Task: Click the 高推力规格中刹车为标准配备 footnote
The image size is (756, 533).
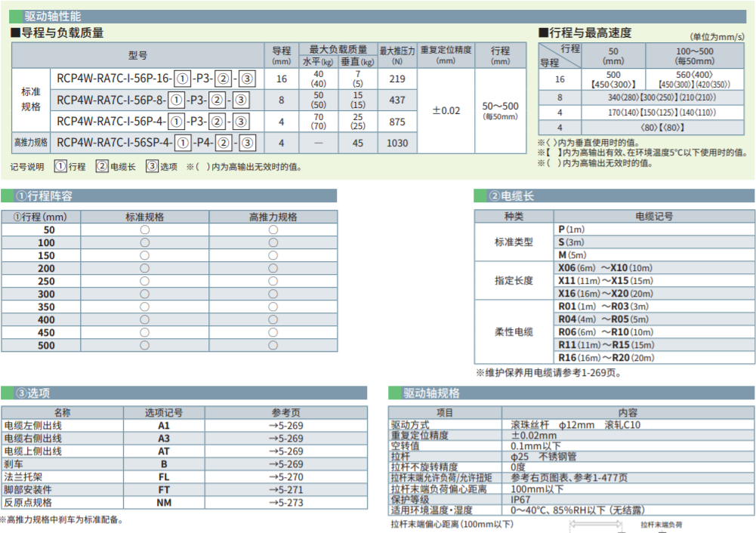Action: tap(62, 520)
